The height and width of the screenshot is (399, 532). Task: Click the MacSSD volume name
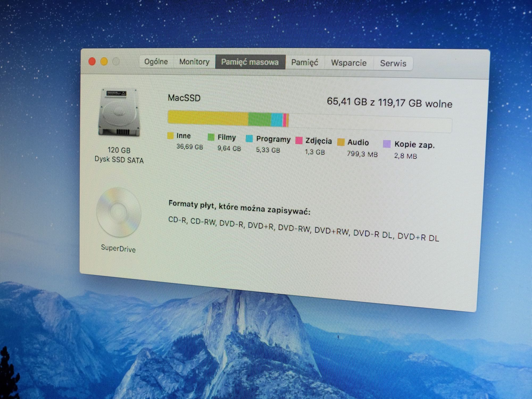point(184,98)
